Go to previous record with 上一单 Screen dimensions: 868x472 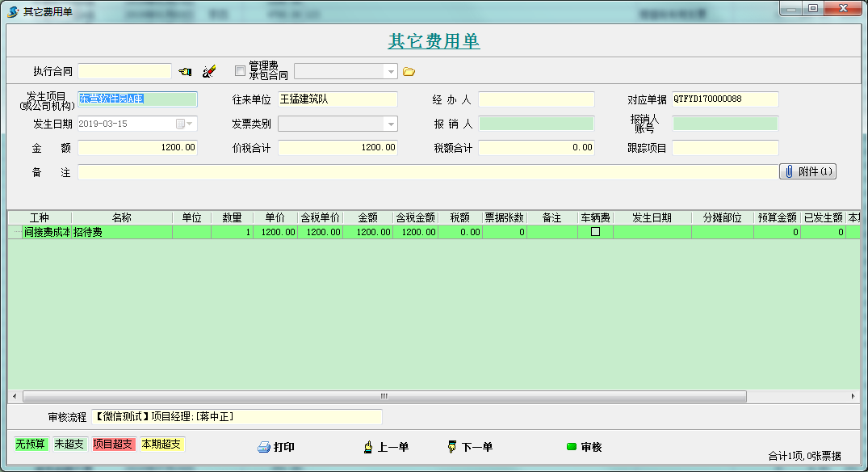click(386, 447)
